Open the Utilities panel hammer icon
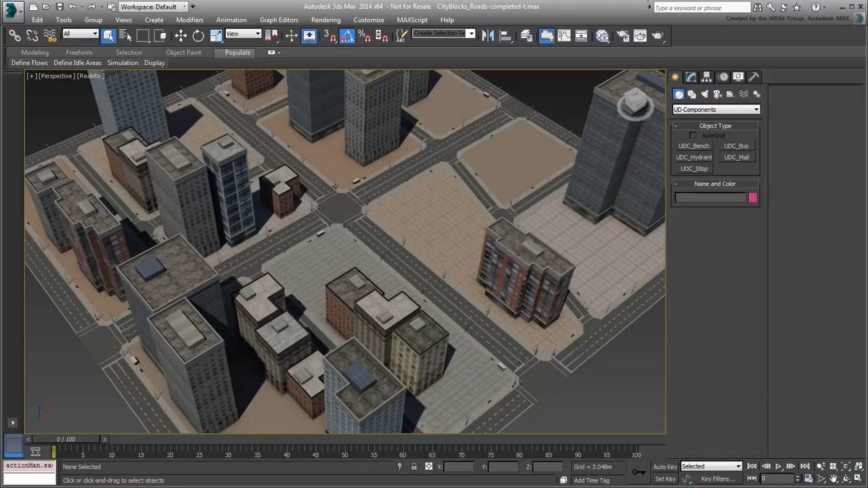The width and height of the screenshot is (868, 488). 755,77
